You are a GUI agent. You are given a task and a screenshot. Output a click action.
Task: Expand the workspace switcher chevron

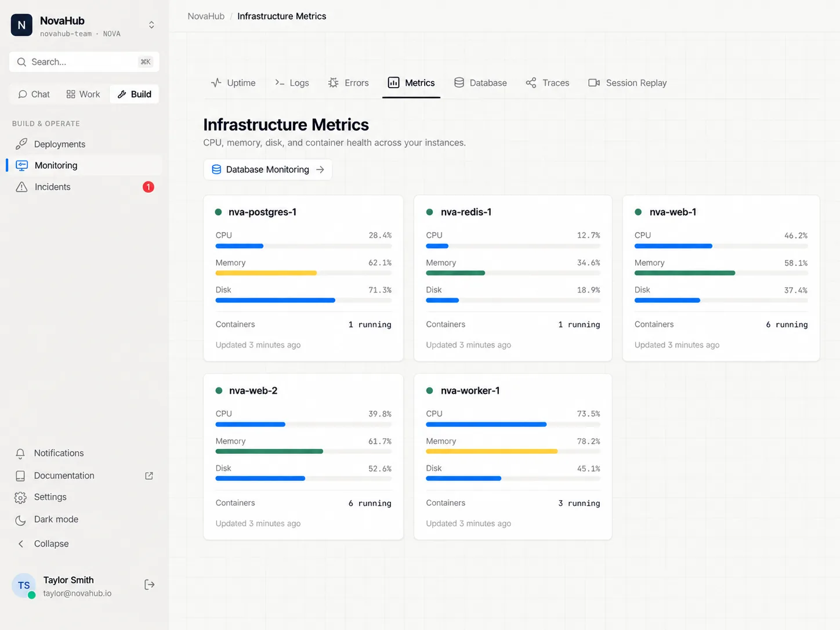click(151, 25)
